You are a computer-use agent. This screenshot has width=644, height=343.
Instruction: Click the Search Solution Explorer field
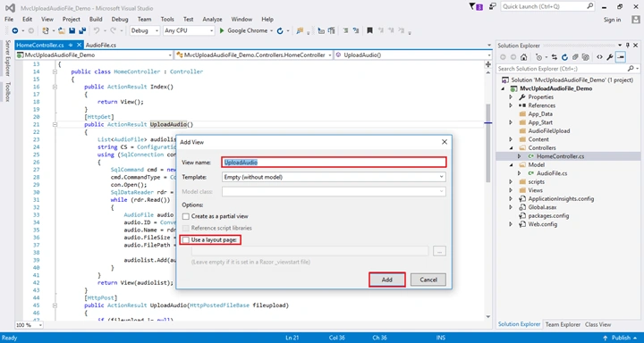pyautogui.click(x=569, y=69)
